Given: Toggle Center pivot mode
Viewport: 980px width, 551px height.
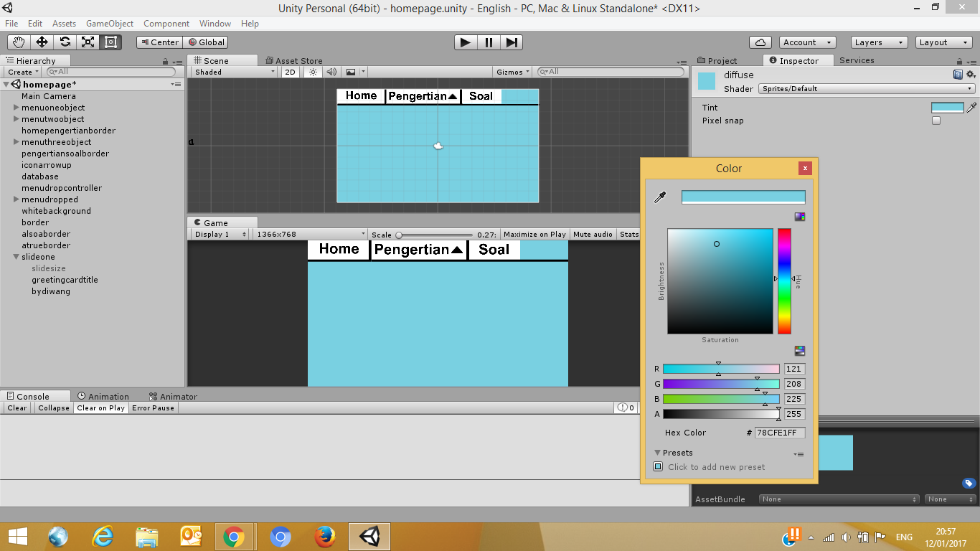Looking at the screenshot, I should tap(159, 42).
